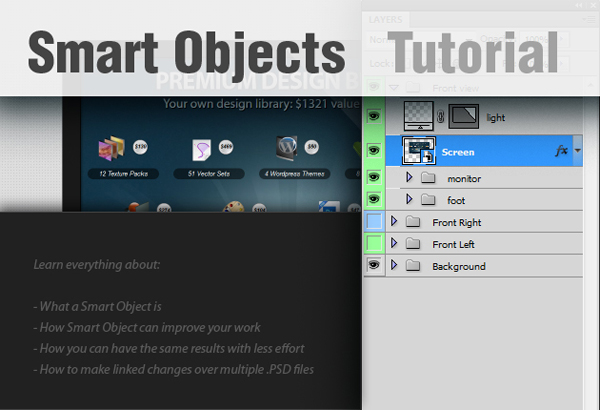600x410 pixels.
Task: Click the $469 price badge
Action: click(x=226, y=147)
